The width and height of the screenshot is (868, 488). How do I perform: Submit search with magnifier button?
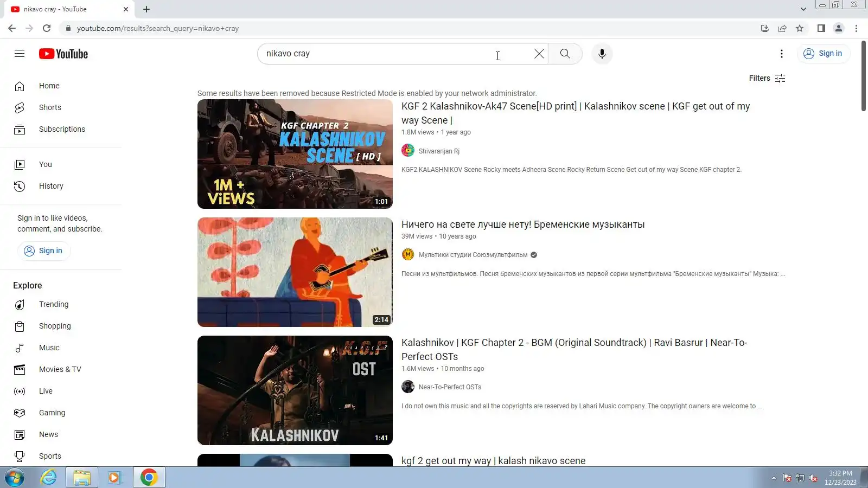tap(565, 54)
